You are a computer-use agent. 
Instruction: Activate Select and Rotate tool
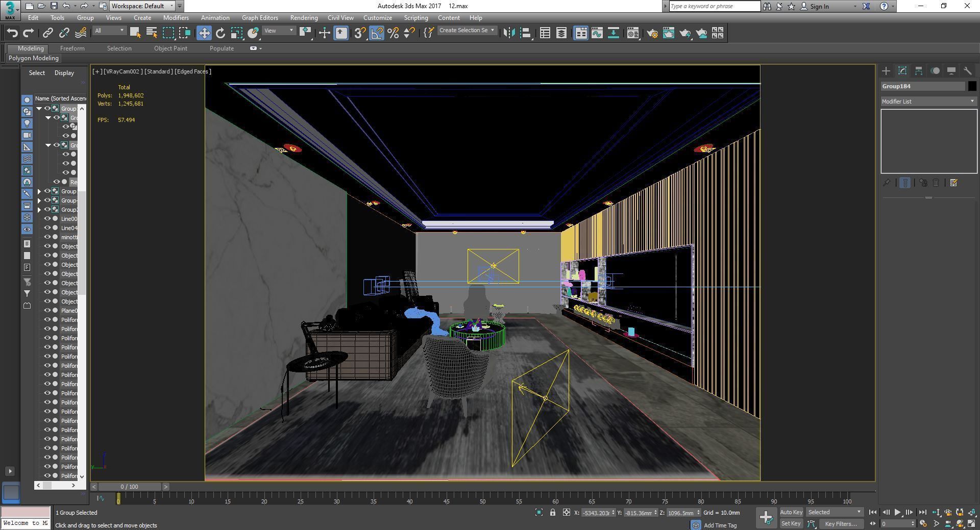tap(220, 33)
